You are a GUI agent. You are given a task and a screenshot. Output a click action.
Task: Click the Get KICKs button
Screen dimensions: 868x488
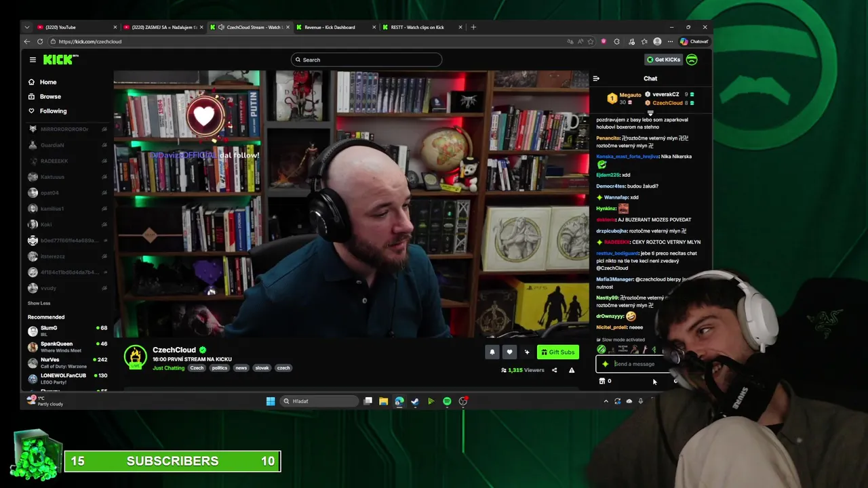coord(663,60)
